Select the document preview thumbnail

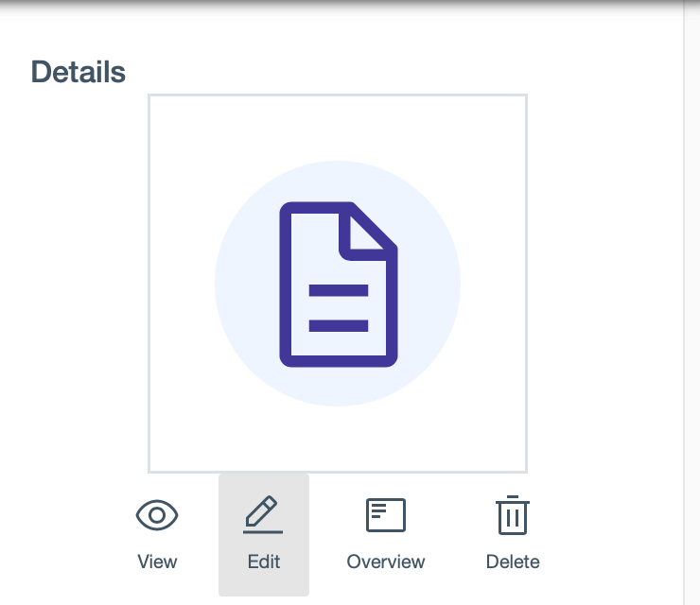(338, 284)
